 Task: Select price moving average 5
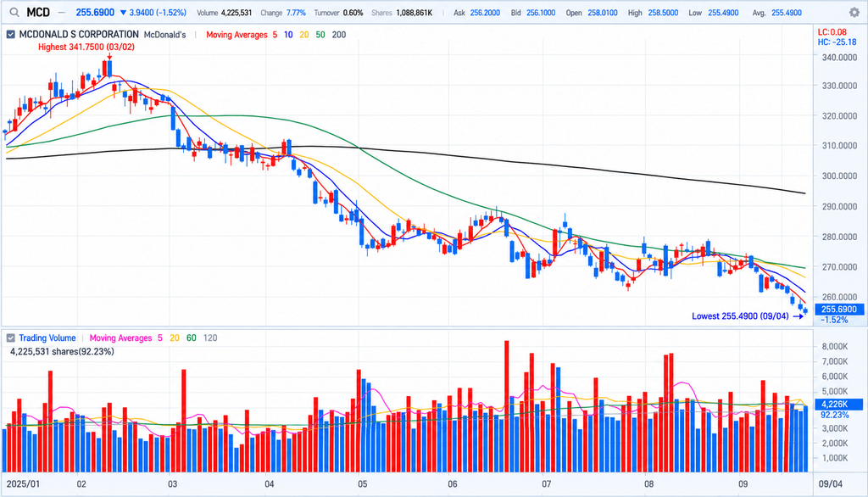pos(275,35)
